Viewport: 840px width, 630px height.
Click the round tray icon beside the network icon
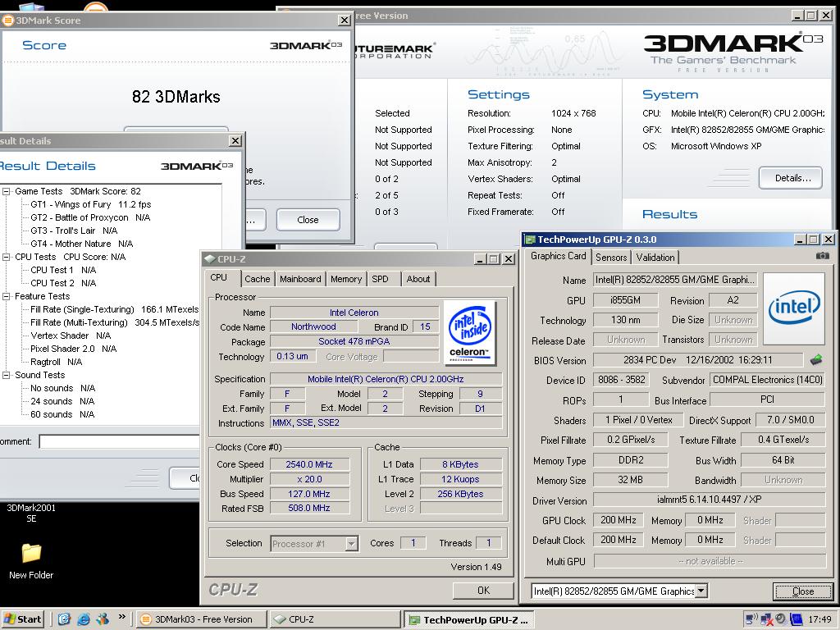coord(781,619)
